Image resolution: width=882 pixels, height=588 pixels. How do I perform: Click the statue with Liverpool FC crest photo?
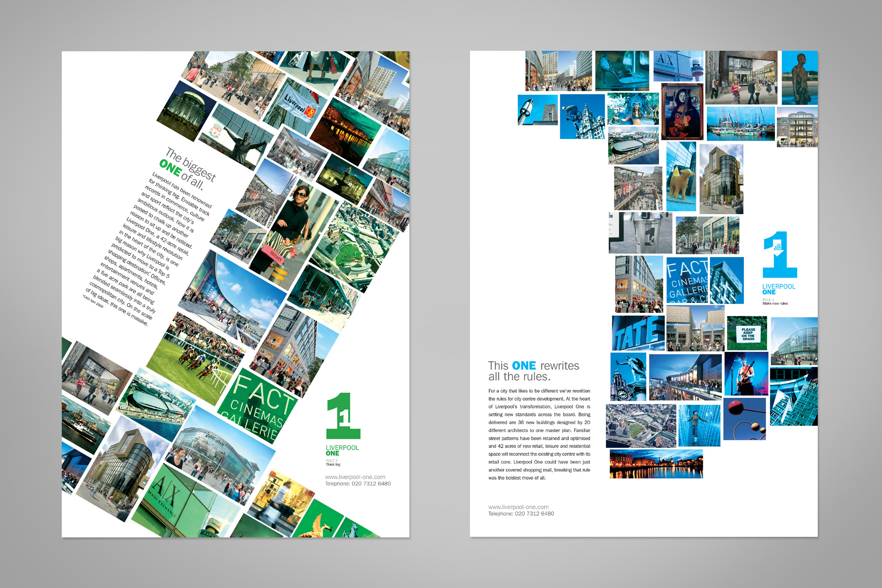coord(236,137)
